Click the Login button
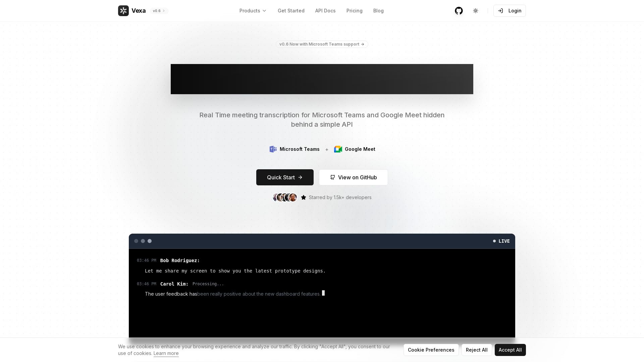644x362 pixels. pos(509,11)
